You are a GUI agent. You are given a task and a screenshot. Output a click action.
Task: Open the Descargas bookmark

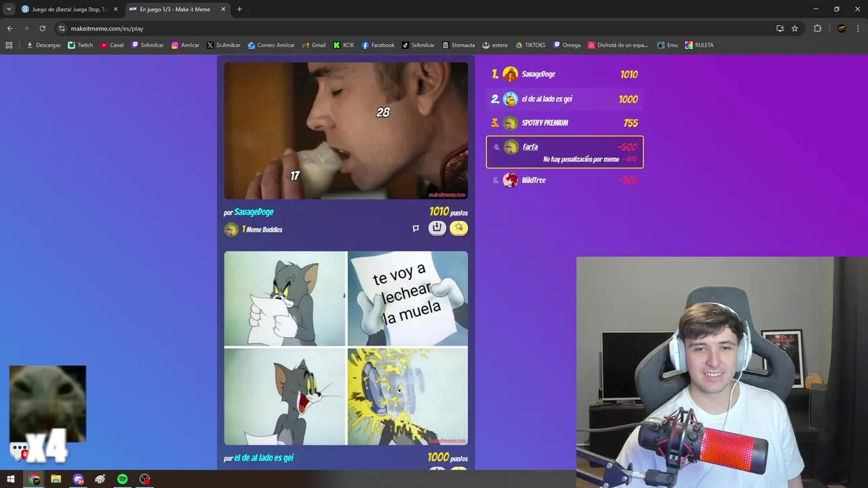43,45
